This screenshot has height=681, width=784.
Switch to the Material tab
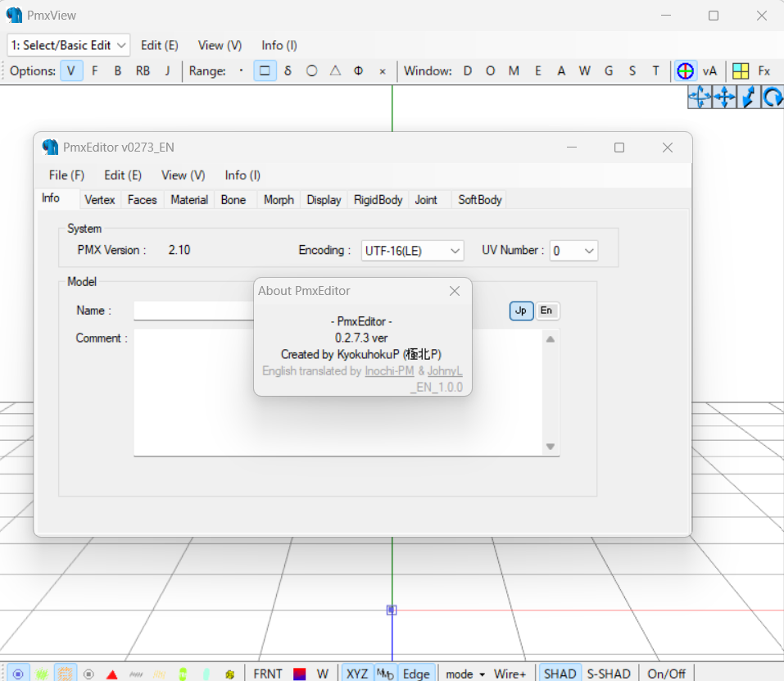pyautogui.click(x=189, y=199)
